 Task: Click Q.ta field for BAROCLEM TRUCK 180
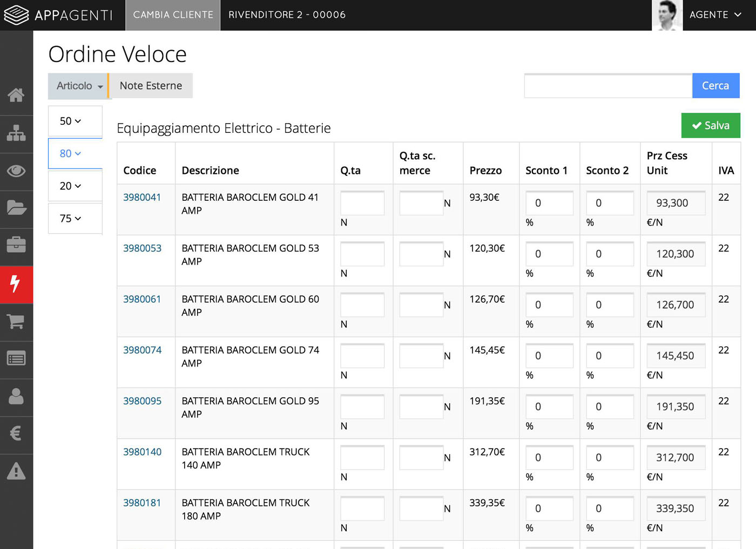pyautogui.click(x=362, y=509)
